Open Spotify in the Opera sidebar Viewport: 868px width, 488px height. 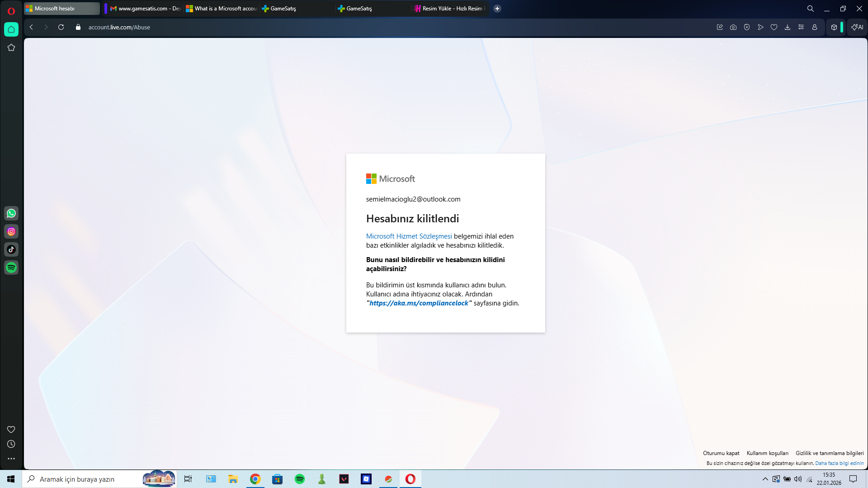(x=11, y=267)
